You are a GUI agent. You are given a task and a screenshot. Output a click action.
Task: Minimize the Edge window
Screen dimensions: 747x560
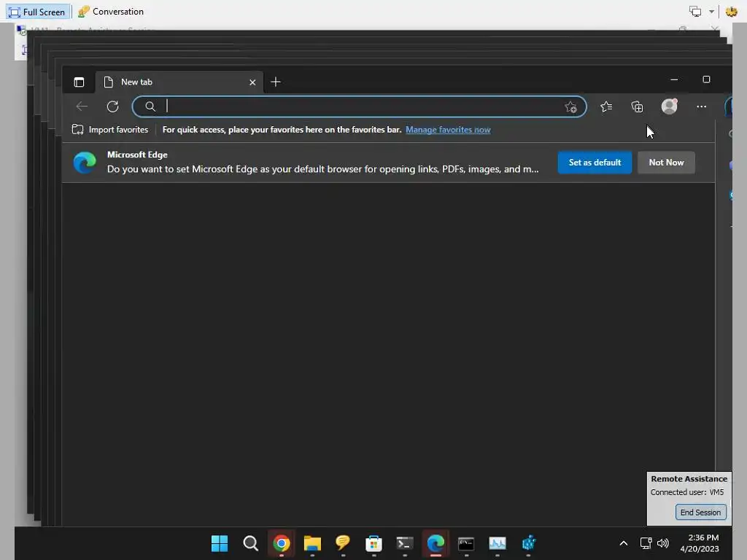[674, 79]
